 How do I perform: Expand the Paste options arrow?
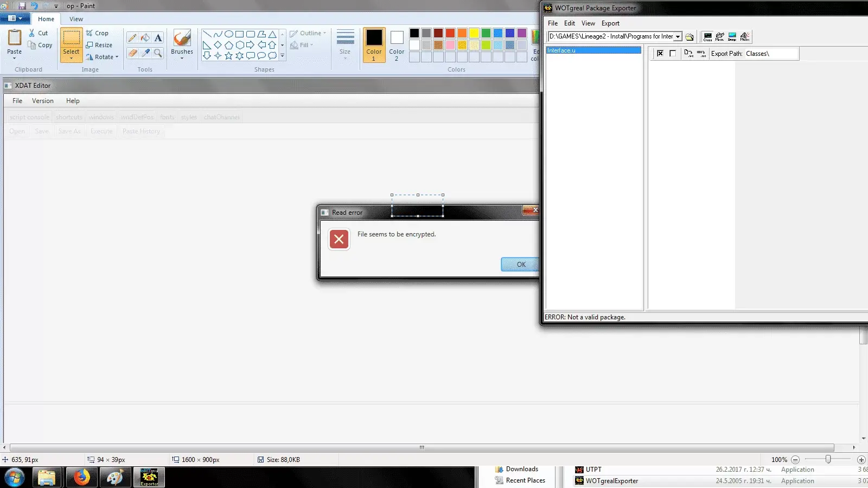[x=15, y=58]
